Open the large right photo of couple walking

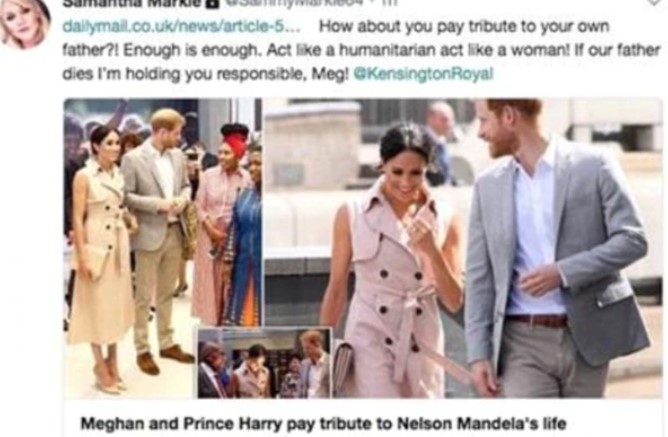[463, 248]
